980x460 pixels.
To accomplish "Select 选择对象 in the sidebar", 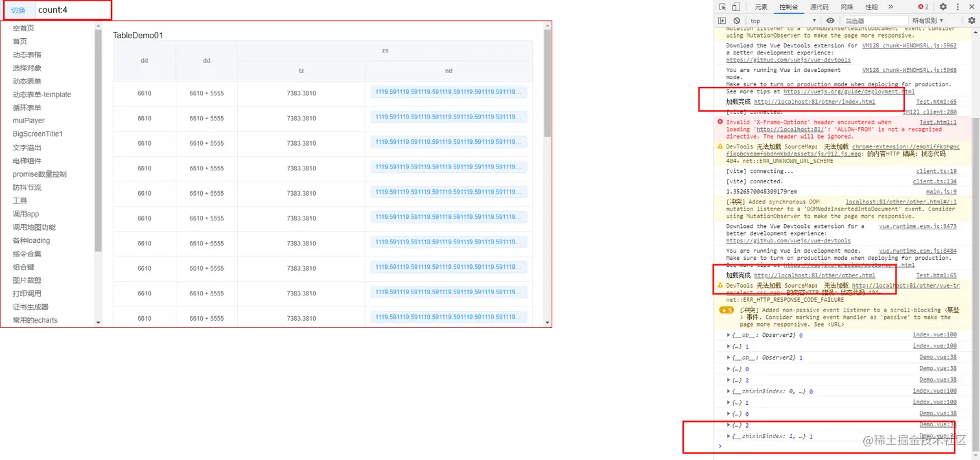I will click(27, 68).
